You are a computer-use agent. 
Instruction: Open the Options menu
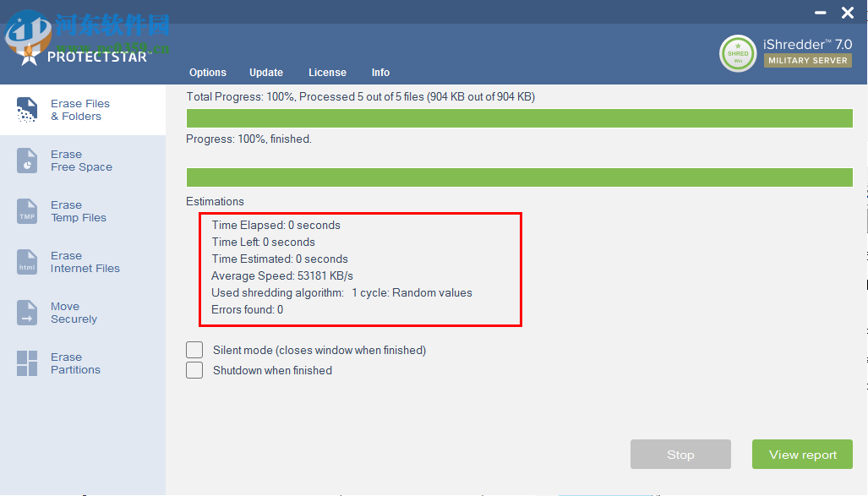click(x=208, y=73)
